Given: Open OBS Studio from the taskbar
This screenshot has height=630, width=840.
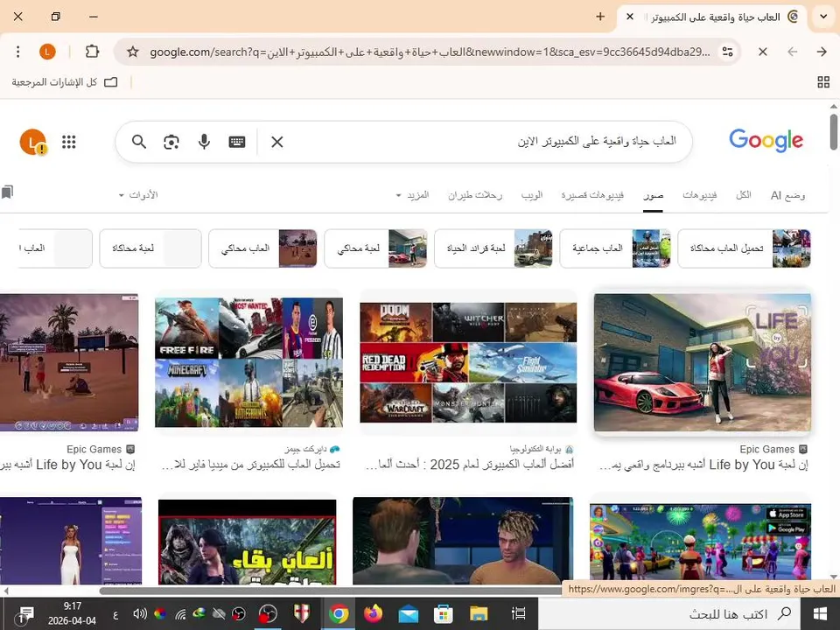Looking at the screenshot, I should 268,614.
